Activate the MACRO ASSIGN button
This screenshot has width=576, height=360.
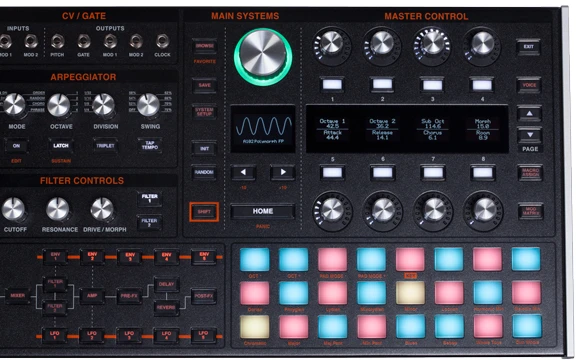point(530,173)
